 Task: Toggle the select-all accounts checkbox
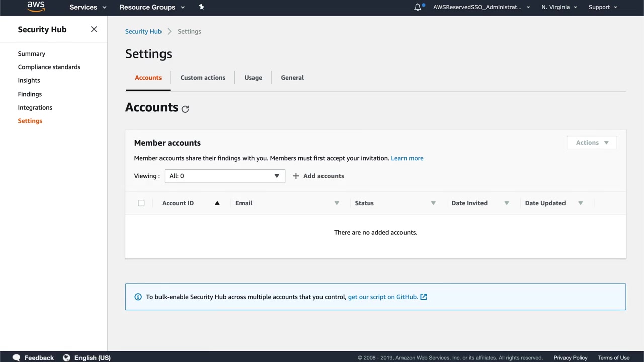[141, 203]
